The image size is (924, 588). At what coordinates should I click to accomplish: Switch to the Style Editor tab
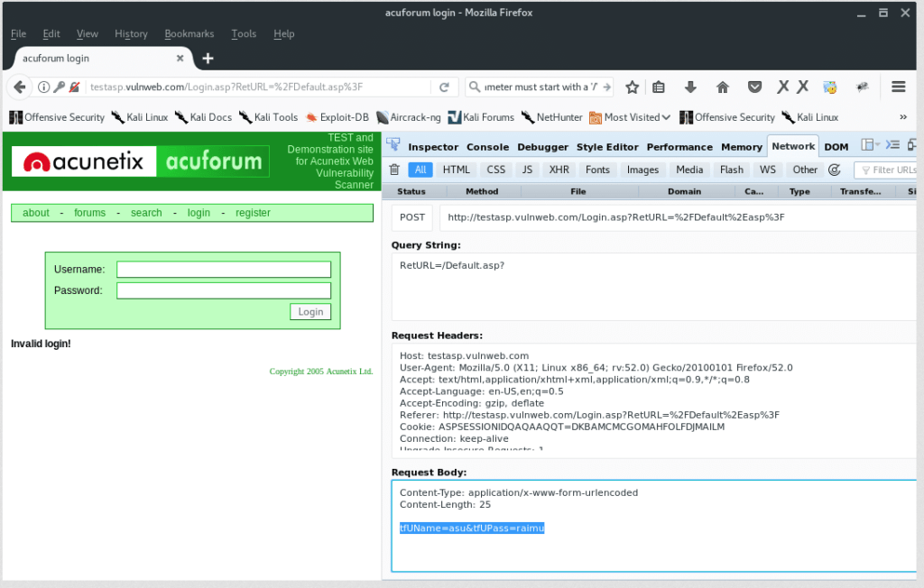click(x=607, y=147)
